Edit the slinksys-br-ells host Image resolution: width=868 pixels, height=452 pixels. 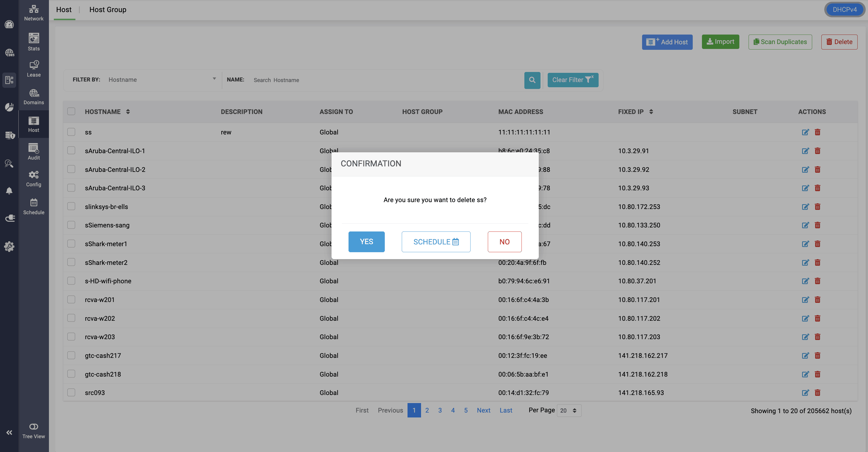pos(805,207)
